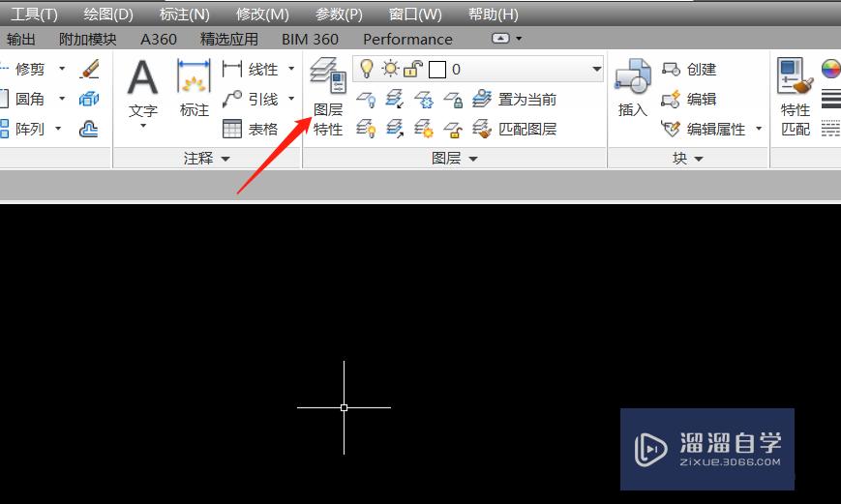This screenshot has height=504, width=841.
Task: Click the 引线 leader icon
Action: 231,99
